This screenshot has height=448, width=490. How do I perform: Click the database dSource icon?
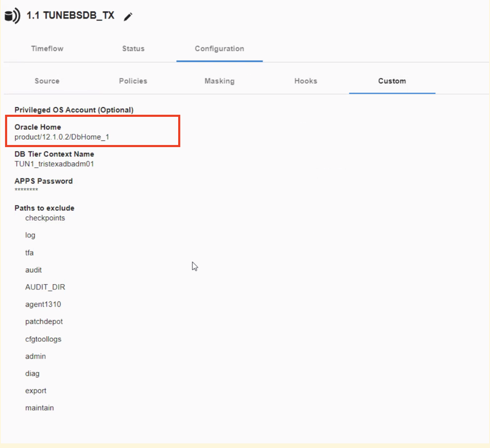click(x=12, y=16)
